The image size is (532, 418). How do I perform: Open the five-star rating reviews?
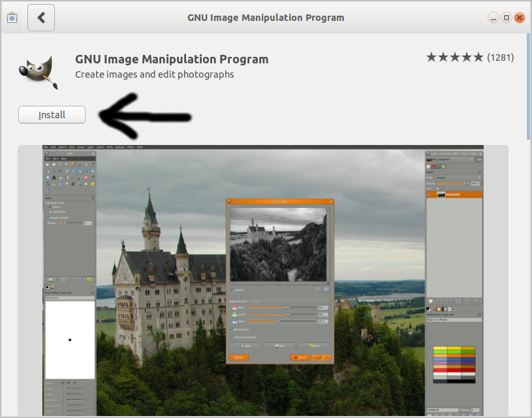click(454, 57)
